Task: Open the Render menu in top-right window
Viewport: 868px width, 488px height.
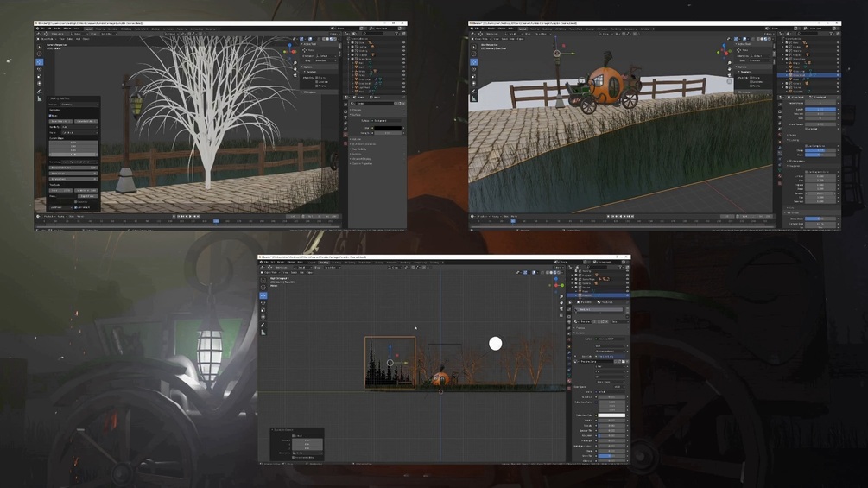Action: (491, 29)
